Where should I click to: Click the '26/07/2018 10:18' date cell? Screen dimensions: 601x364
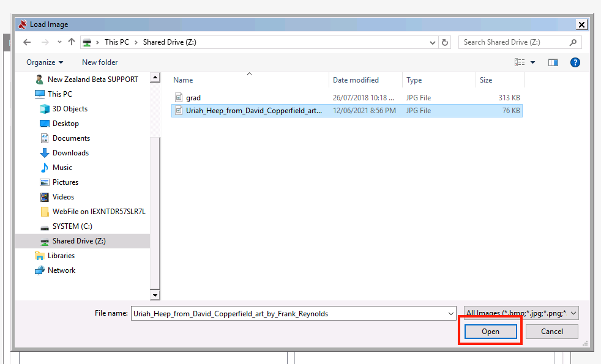point(364,98)
